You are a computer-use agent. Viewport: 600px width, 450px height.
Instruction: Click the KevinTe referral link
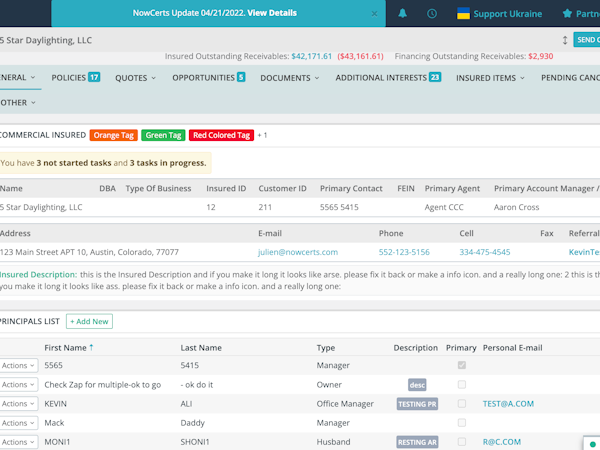pos(584,252)
